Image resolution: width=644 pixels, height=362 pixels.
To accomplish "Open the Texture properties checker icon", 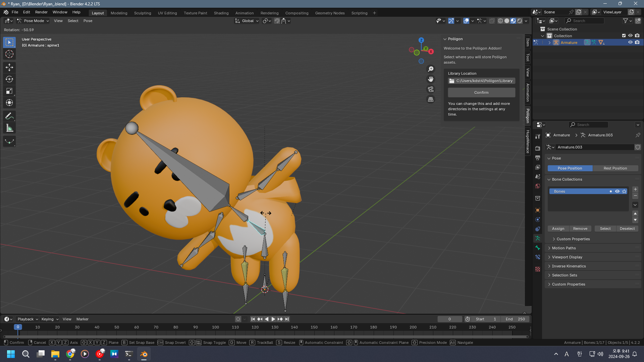I will 538,269.
